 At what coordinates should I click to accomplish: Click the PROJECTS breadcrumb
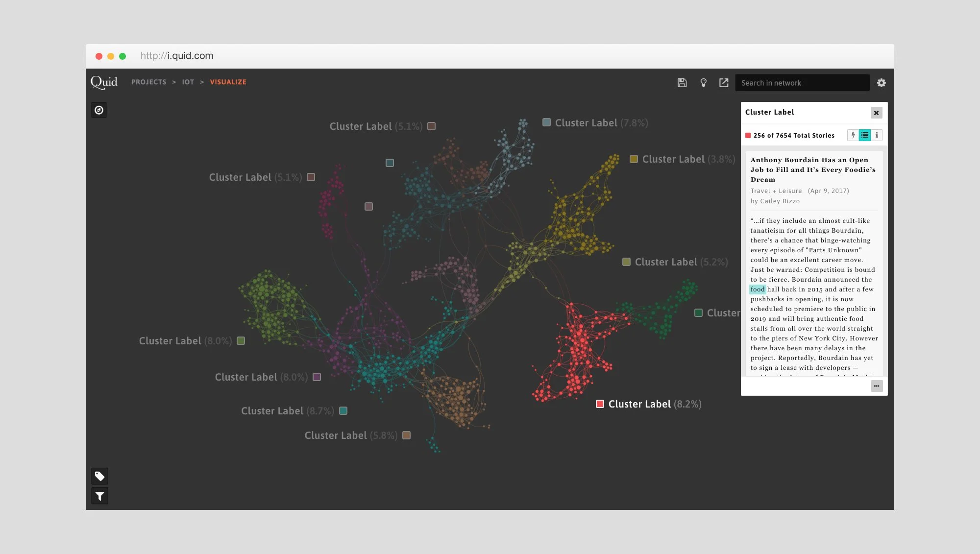pyautogui.click(x=148, y=82)
